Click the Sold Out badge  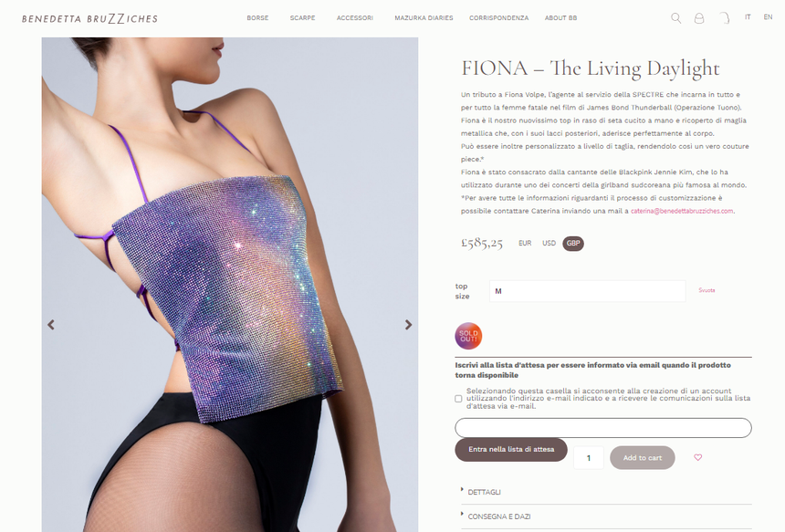[468, 336]
